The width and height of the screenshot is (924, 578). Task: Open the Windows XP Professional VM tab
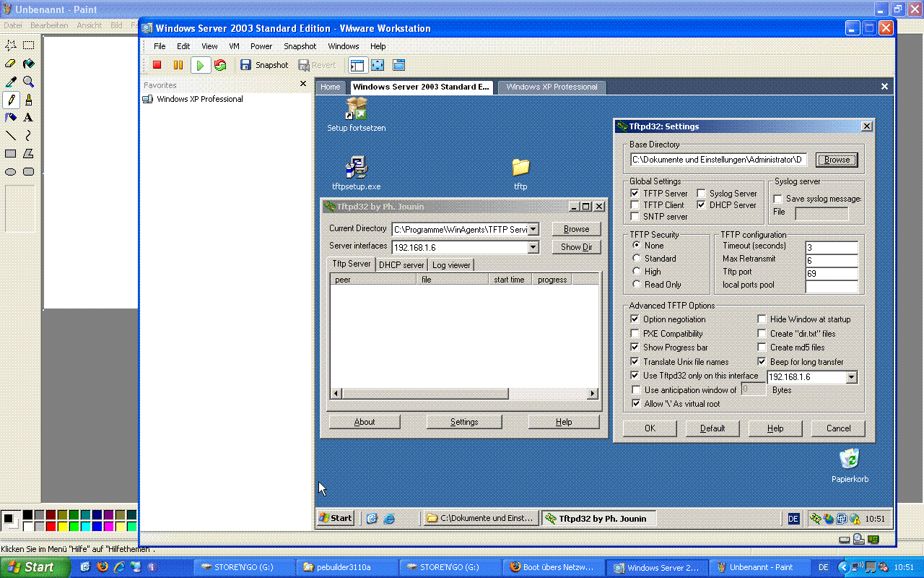click(552, 87)
